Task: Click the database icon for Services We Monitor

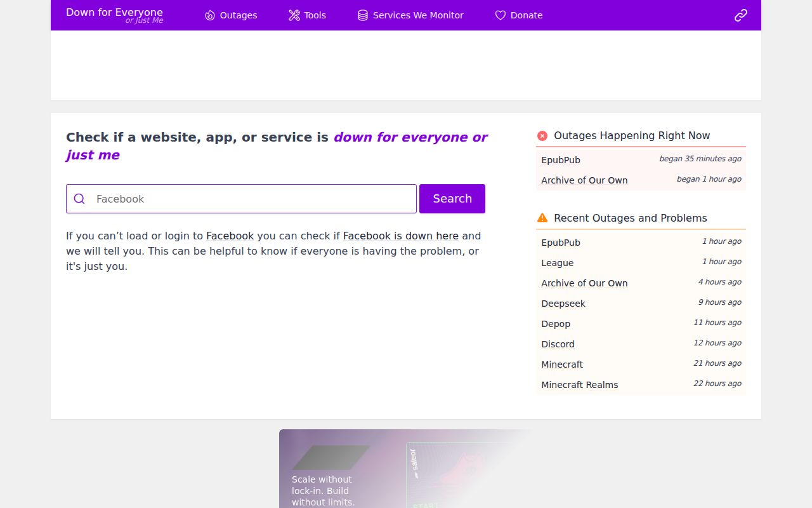Action: 363,15
